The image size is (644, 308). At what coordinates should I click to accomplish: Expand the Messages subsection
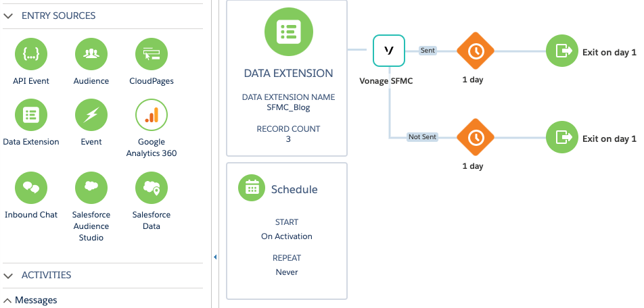tap(8, 300)
